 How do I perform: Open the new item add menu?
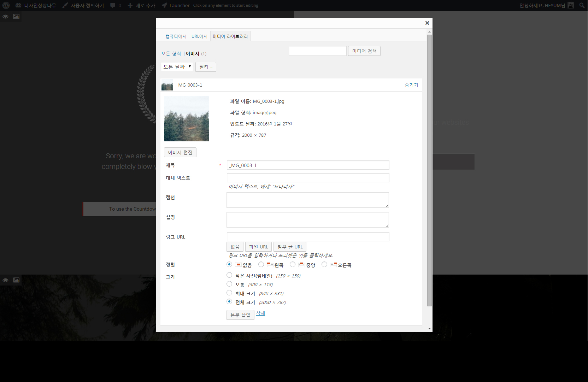pos(141,5)
